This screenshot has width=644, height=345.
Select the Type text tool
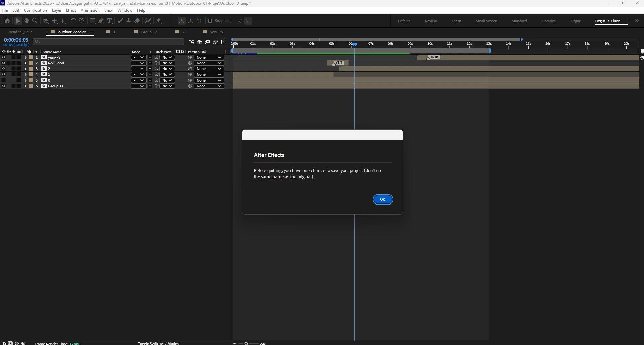109,21
